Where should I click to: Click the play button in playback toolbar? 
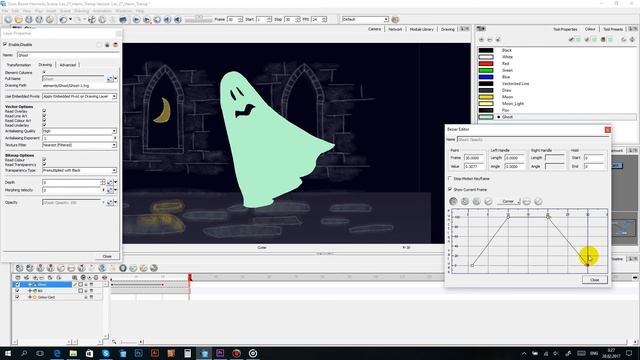(x=136, y=20)
